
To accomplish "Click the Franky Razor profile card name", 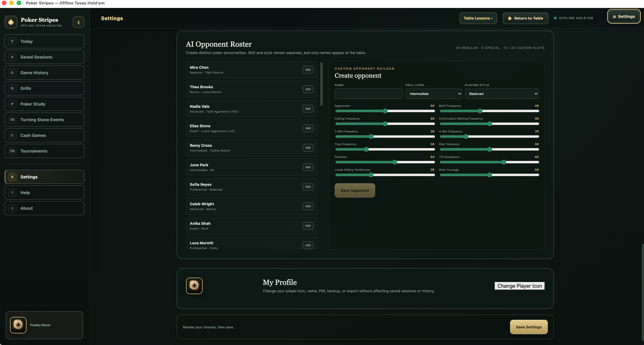I will tap(40, 325).
